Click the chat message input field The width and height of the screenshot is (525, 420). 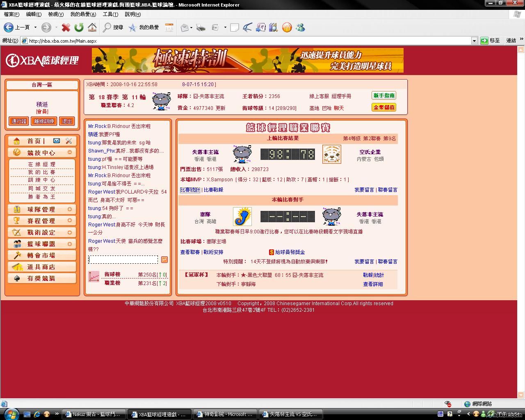(x=123, y=260)
